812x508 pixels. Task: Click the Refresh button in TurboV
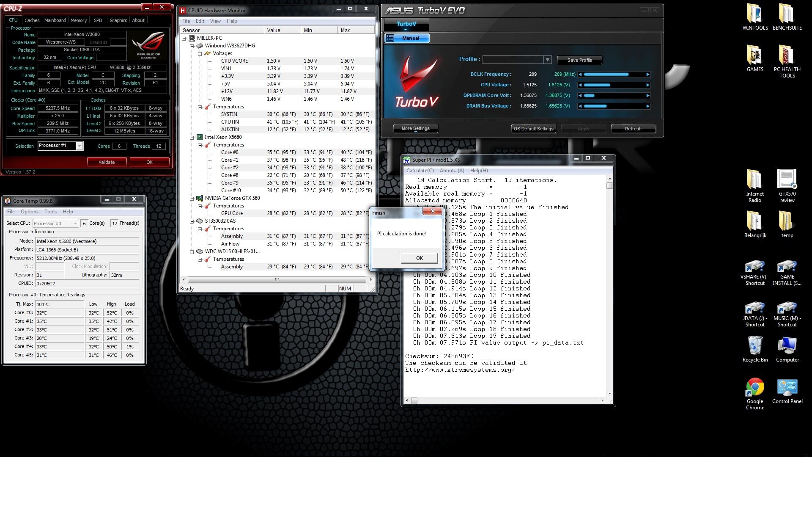[x=633, y=129]
